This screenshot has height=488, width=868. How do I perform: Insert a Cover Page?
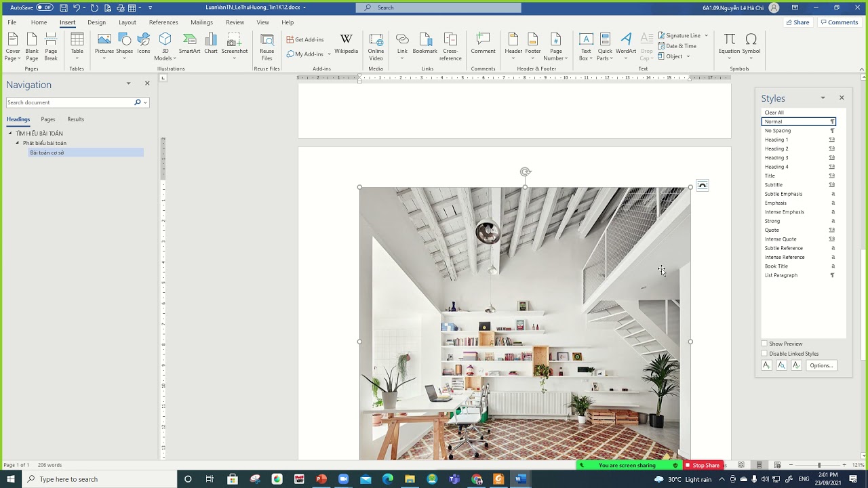point(13,46)
